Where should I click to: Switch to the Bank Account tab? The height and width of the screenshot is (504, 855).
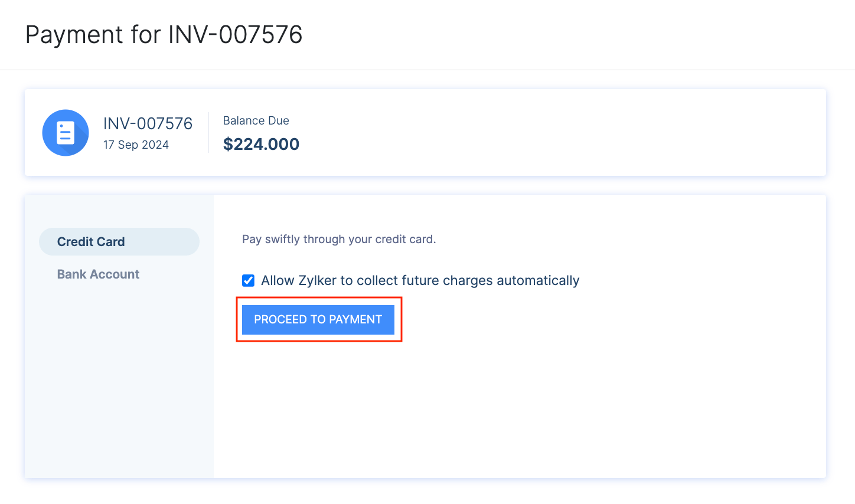(x=98, y=274)
